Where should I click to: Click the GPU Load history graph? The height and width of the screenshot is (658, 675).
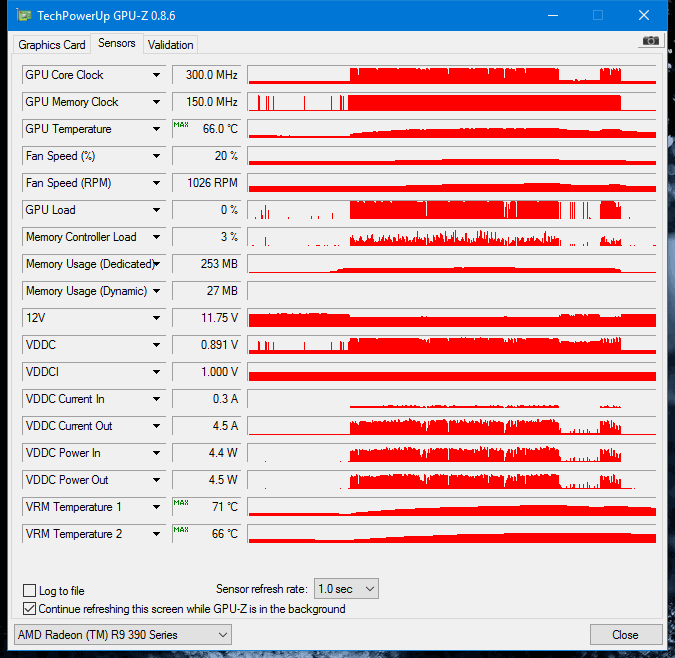(452, 210)
